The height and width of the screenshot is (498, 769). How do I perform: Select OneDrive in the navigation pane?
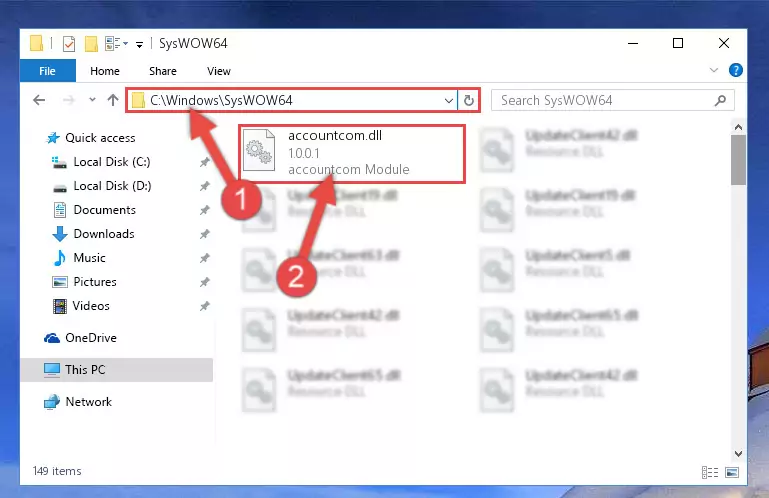(x=80, y=338)
